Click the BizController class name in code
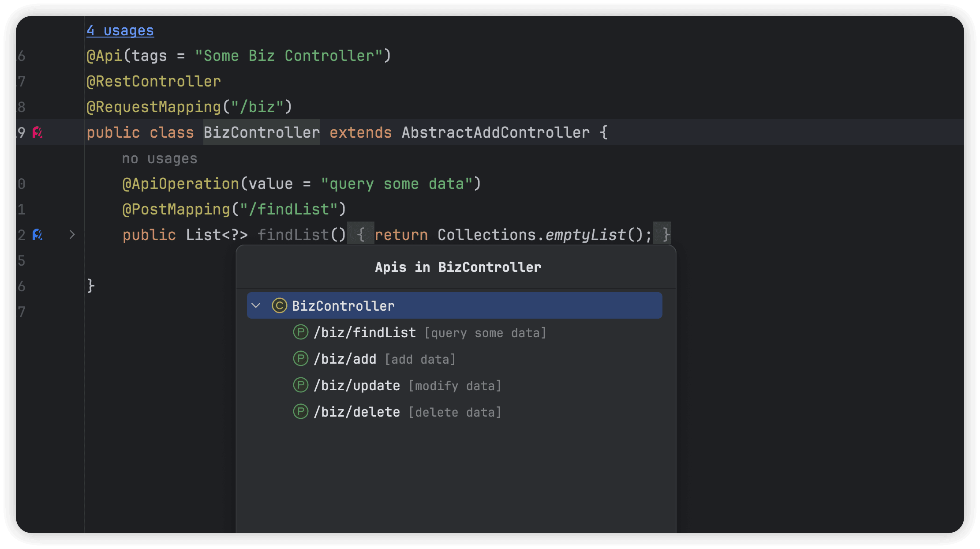Screen dimensions: 980x549 click(262, 132)
